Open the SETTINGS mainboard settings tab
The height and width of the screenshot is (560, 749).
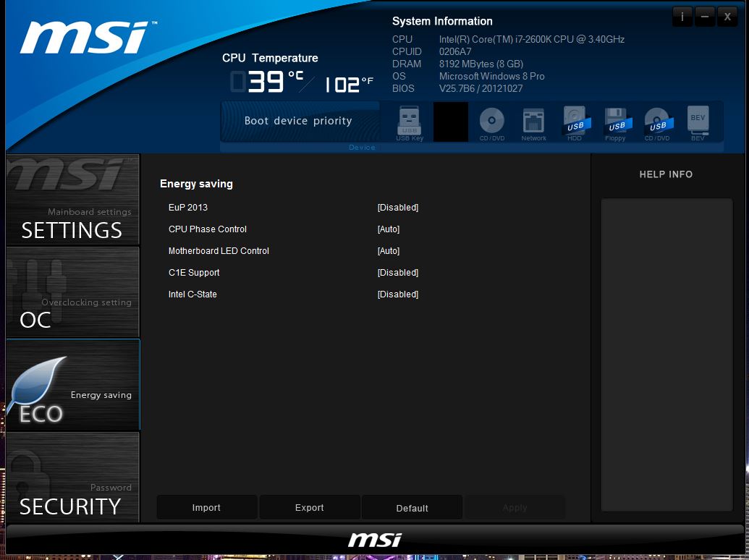point(72,200)
